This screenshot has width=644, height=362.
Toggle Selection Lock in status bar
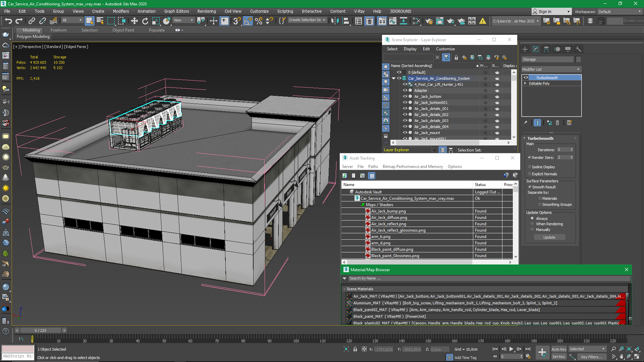tap(355, 349)
